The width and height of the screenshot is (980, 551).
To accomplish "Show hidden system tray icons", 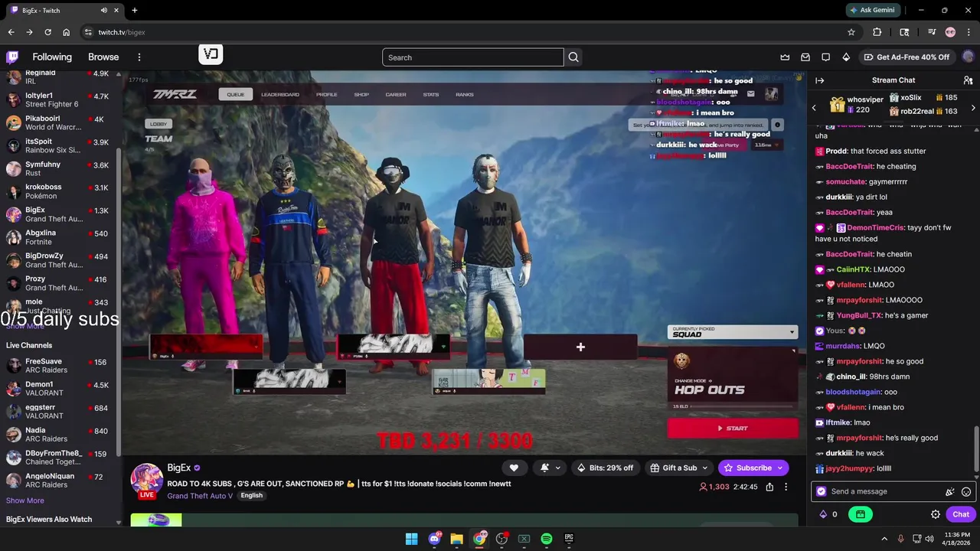I will [884, 539].
